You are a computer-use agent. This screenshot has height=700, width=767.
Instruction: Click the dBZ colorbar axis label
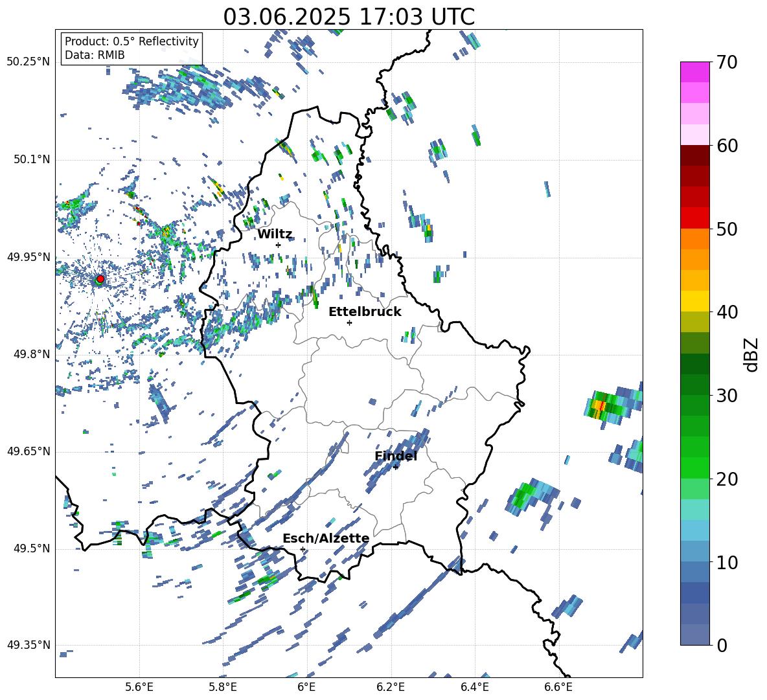[752, 354]
